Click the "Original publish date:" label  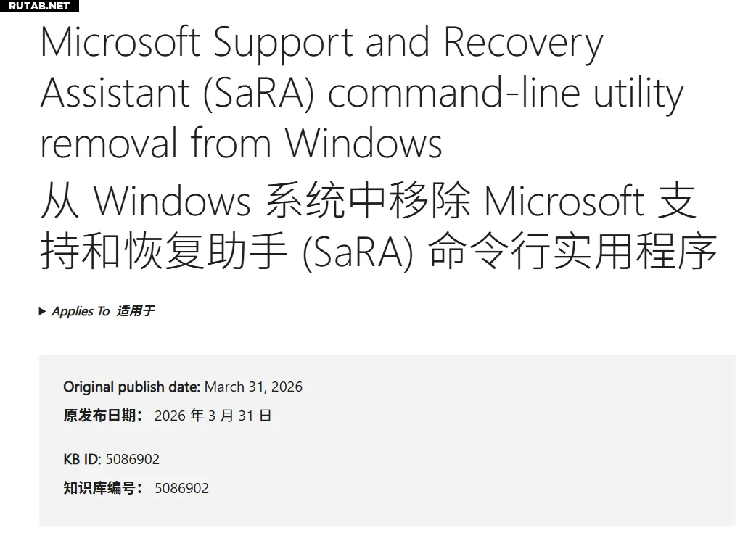click(131, 387)
